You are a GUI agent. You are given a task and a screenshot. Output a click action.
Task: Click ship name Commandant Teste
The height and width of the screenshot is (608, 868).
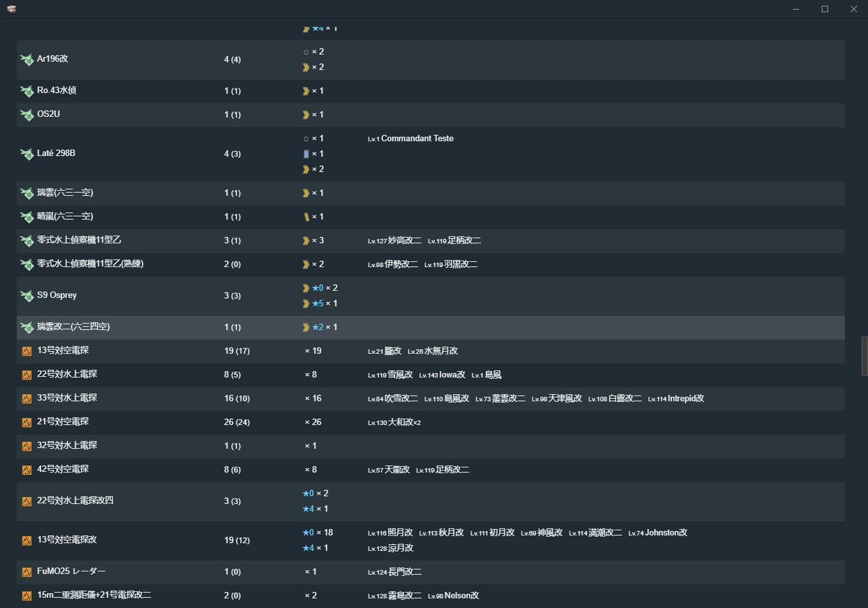[417, 139]
